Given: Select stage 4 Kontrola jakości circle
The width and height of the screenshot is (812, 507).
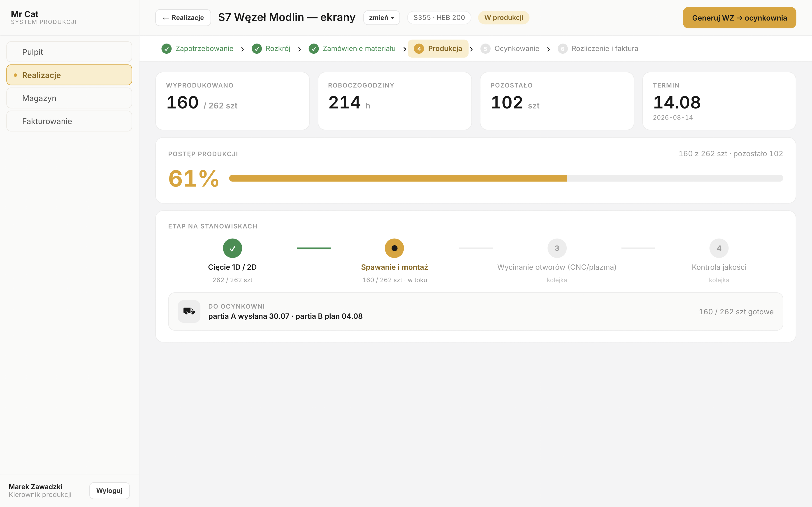Looking at the screenshot, I should [719, 248].
